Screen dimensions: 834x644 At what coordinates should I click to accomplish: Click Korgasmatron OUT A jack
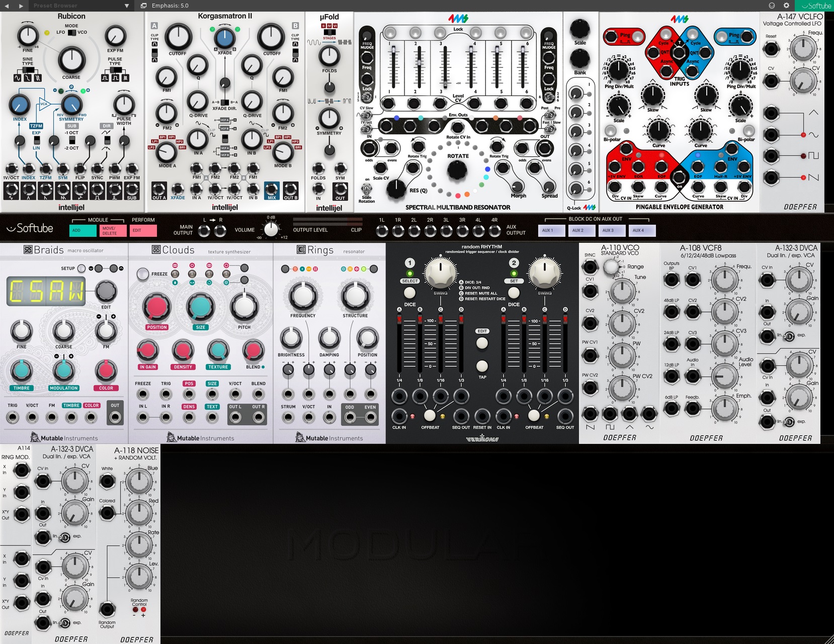point(159,190)
